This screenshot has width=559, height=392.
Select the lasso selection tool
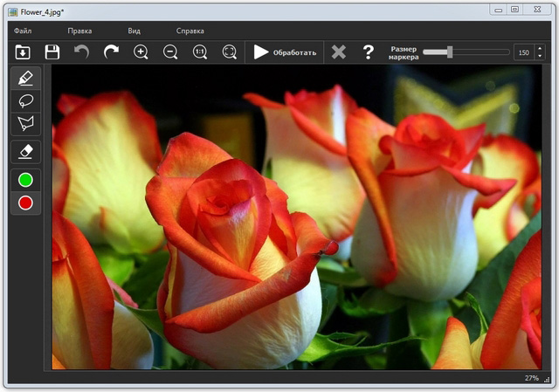(x=25, y=100)
